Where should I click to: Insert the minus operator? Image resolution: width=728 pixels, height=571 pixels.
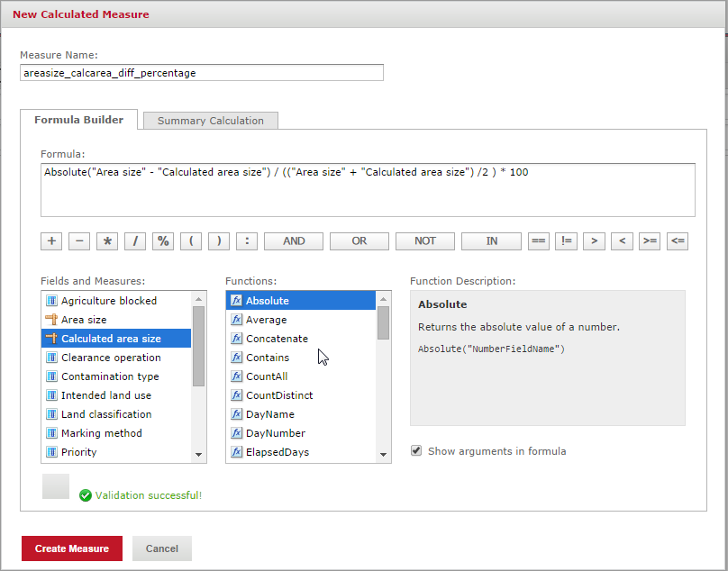pos(79,240)
